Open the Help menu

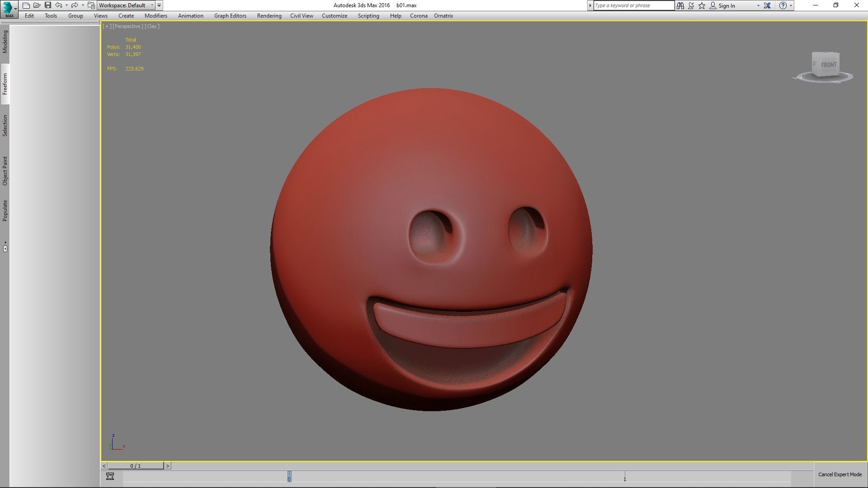click(396, 16)
